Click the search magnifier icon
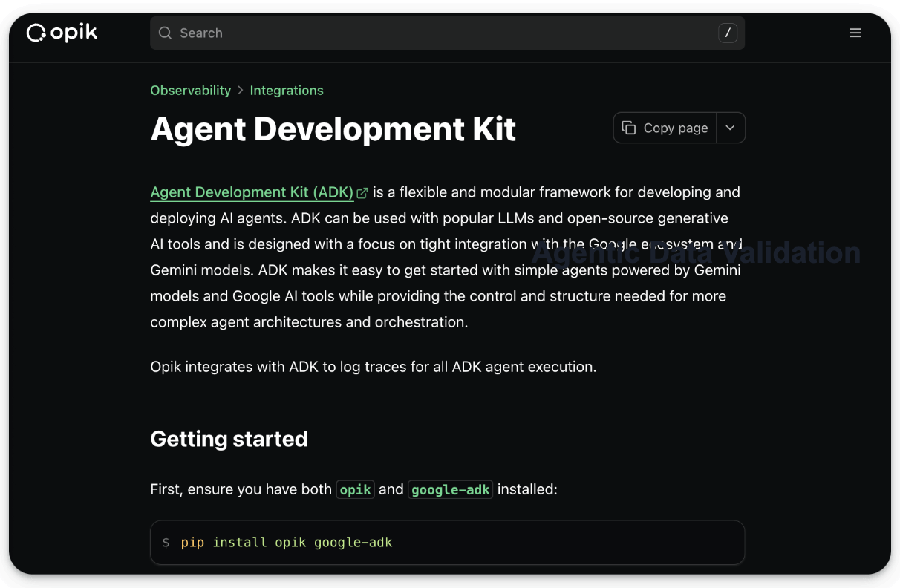Viewport: 900px width, 588px height. click(166, 33)
